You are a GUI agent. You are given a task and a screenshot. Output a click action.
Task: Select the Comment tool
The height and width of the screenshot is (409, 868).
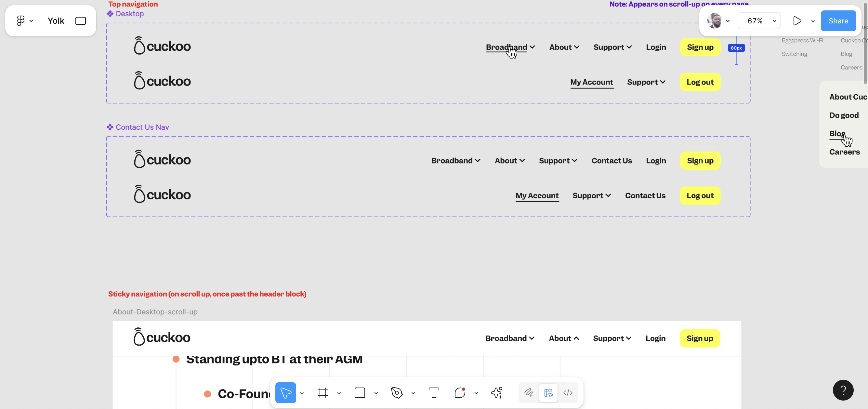tap(460, 392)
